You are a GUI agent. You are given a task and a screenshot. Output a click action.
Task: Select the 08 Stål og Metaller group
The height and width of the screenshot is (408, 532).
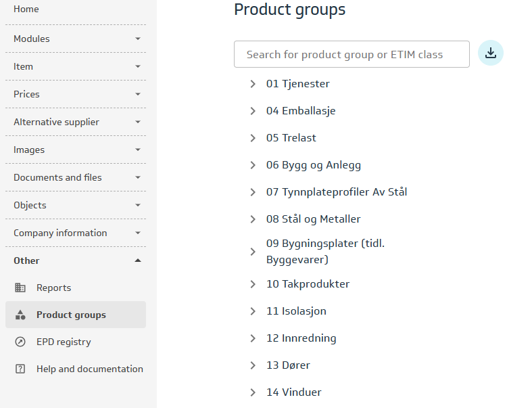point(313,219)
